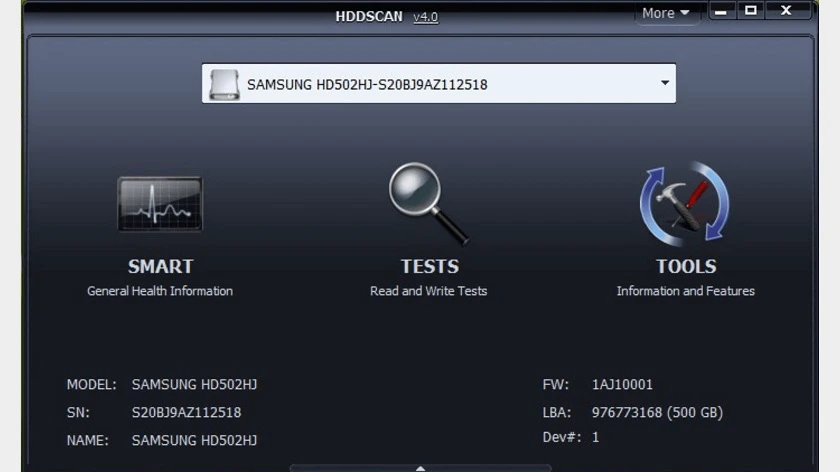Close the HDDScan window

point(786,11)
